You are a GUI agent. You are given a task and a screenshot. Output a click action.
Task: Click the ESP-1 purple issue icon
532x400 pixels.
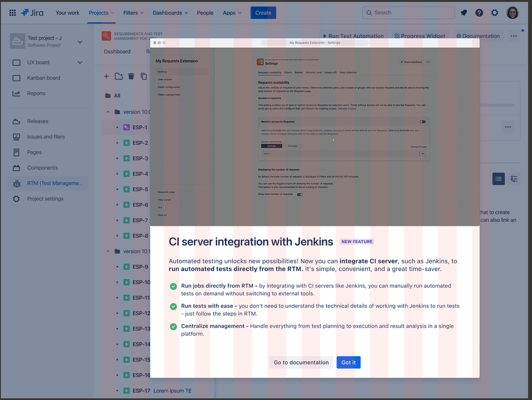pos(126,128)
